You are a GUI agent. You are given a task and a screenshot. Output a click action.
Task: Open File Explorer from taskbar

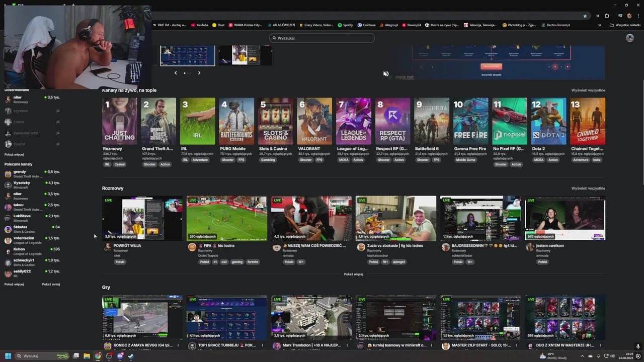tap(87, 356)
